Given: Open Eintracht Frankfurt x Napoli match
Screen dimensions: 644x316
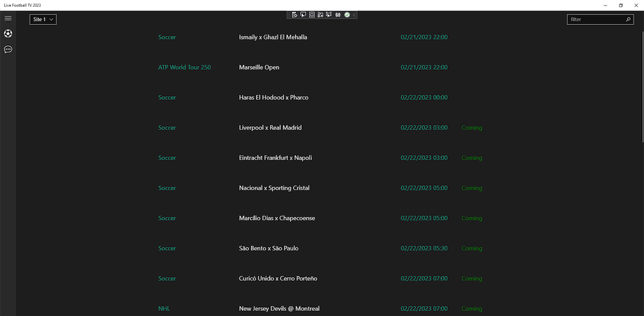Looking at the screenshot, I should (x=275, y=158).
